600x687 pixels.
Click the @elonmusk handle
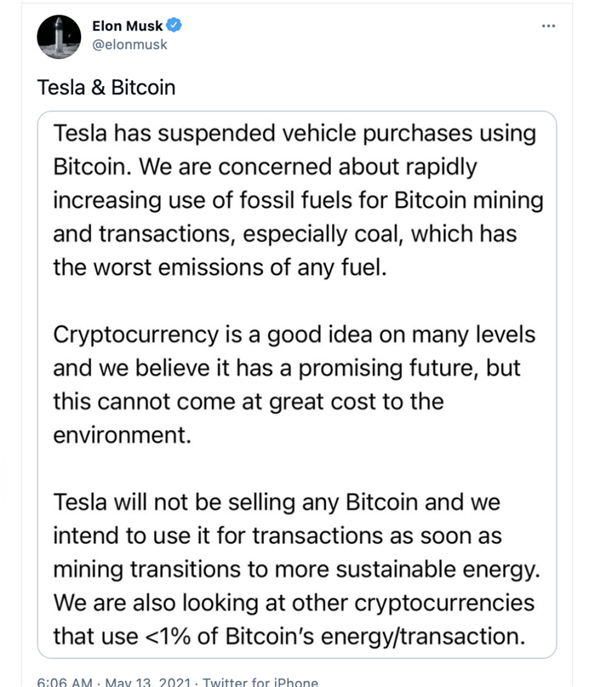point(124,45)
